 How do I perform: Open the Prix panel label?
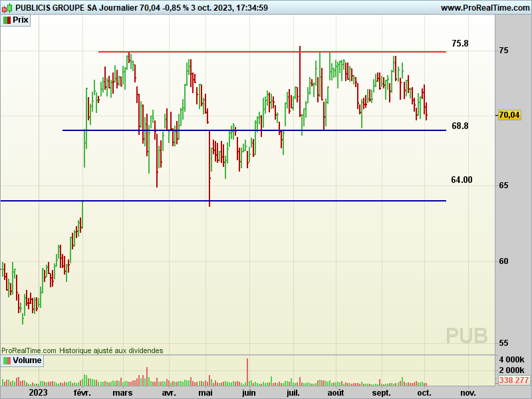[21, 20]
